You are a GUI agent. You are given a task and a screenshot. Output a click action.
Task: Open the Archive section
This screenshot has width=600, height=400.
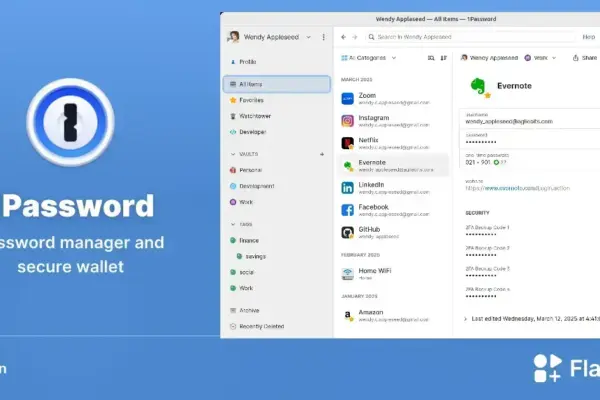244,310
